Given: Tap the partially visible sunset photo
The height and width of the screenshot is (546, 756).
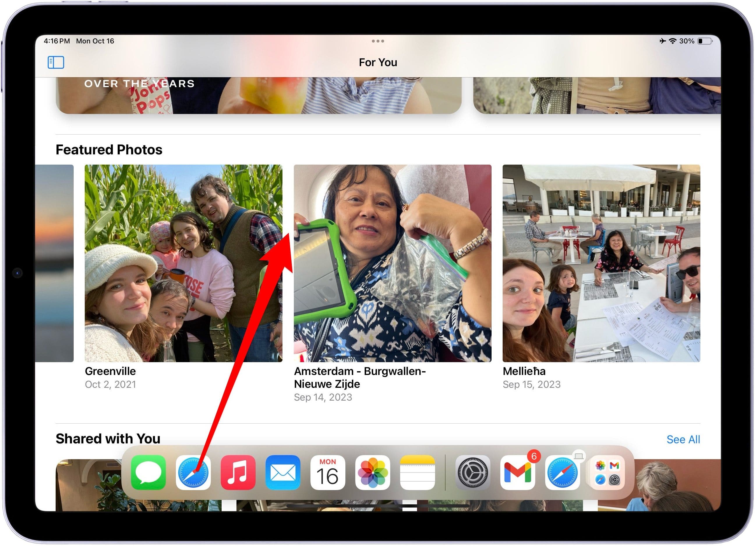Looking at the screenshot, I should [x=54, y=263].
